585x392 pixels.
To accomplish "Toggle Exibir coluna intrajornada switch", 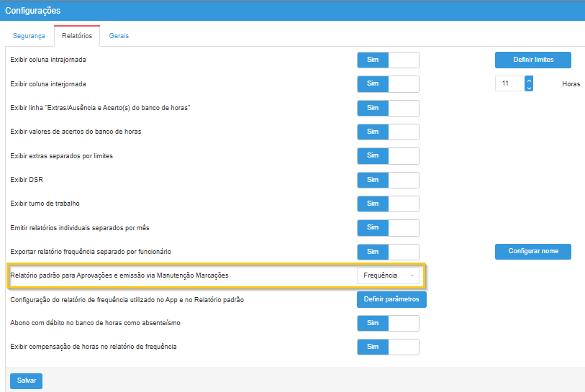I will coord(388,60).
